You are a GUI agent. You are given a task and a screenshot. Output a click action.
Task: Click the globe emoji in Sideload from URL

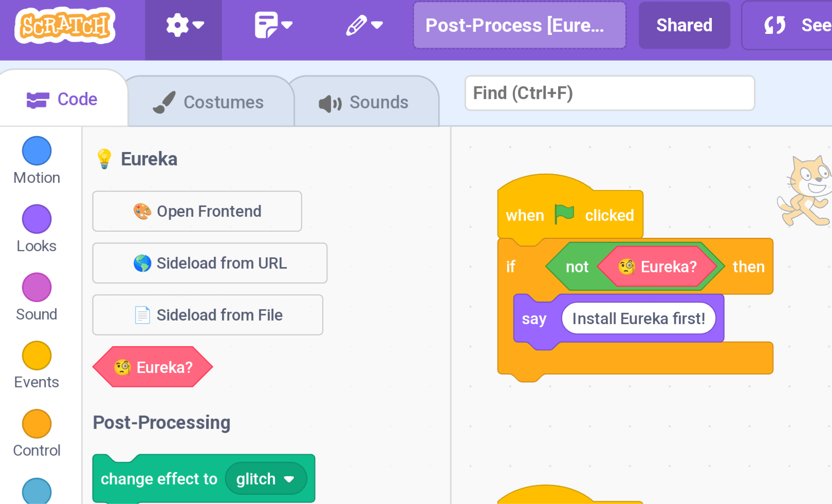click(x=142, y=263)
